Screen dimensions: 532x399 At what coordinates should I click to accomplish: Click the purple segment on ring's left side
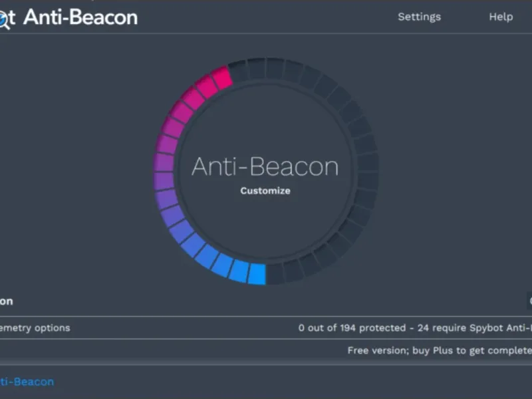coord(164,163)
